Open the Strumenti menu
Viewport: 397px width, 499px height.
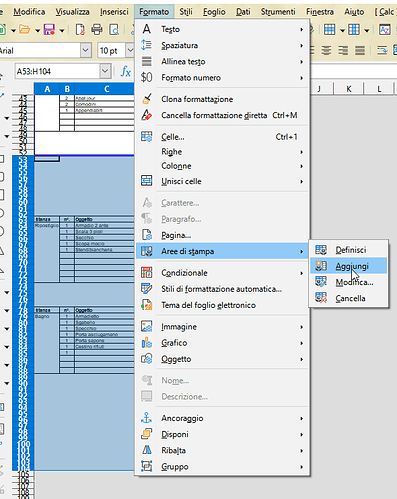click(x=278, y=12)
